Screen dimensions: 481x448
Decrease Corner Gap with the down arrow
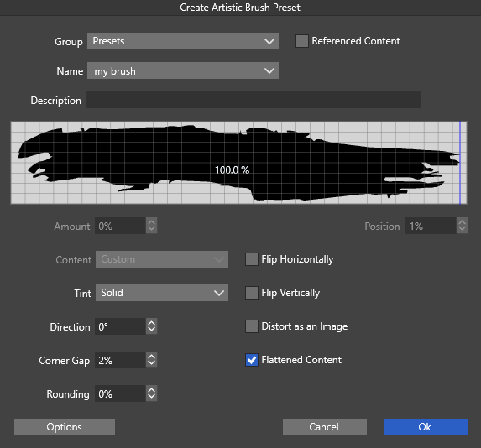(x=152, y=363)
